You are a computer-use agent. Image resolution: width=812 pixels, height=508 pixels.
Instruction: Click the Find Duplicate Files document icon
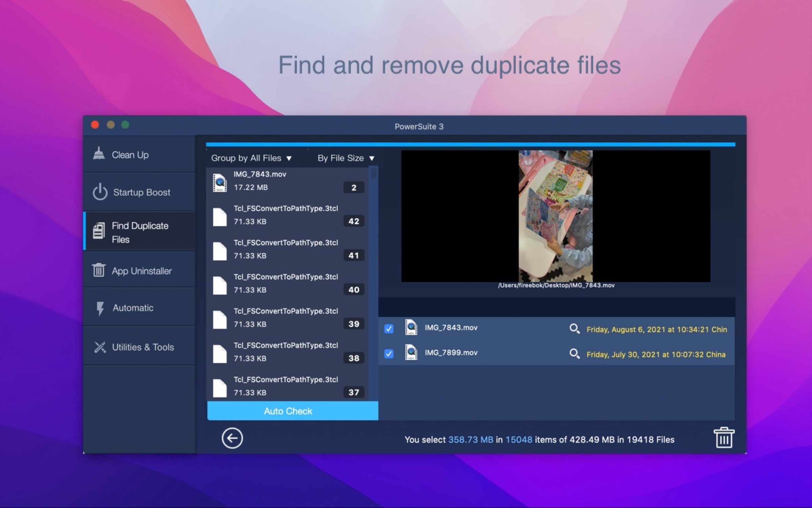(99, 231)
